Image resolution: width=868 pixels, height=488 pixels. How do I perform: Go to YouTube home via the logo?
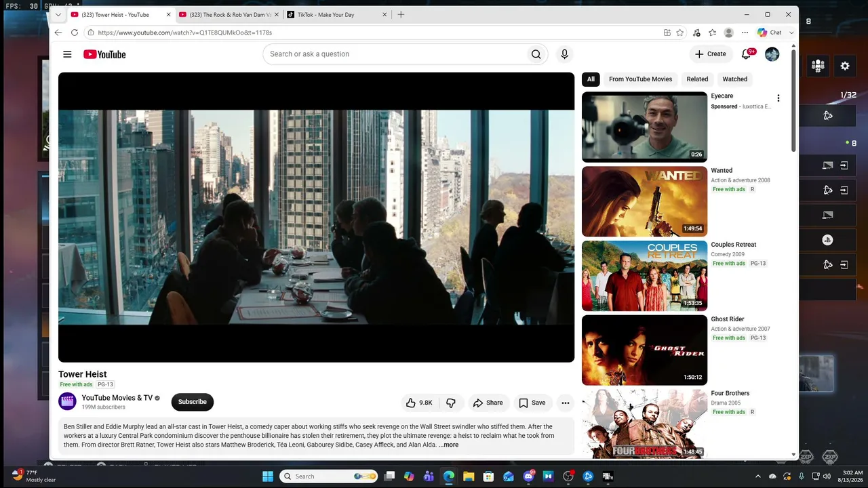coord(104,54)
